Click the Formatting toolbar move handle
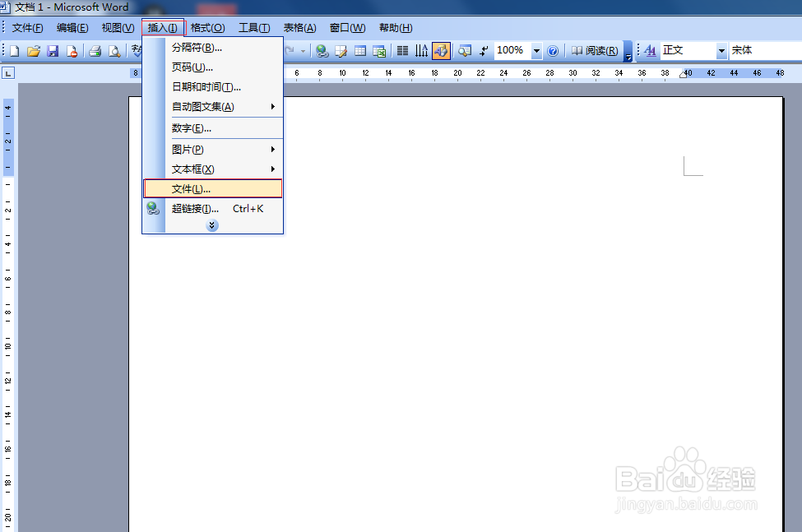Viewport: 802px width, 532px height. pyautogui.click(x=638, y=50)
